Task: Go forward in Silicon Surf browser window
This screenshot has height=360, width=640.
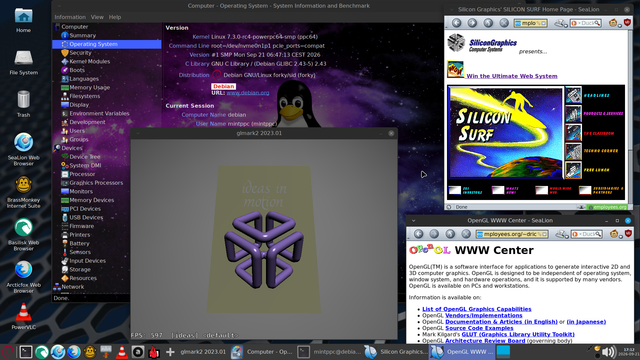Action: (472, 23)
